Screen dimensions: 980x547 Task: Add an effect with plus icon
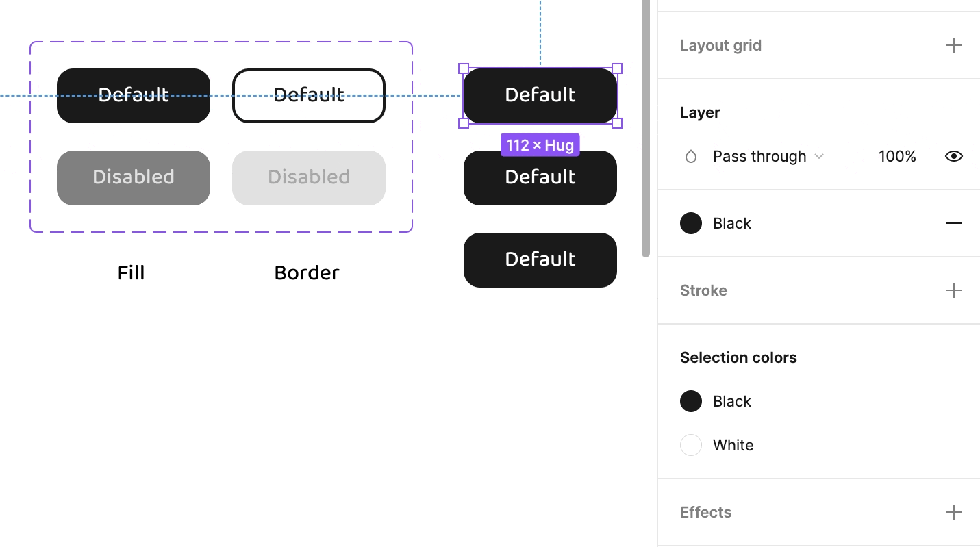pyautogui.click(x=953, y=513)
